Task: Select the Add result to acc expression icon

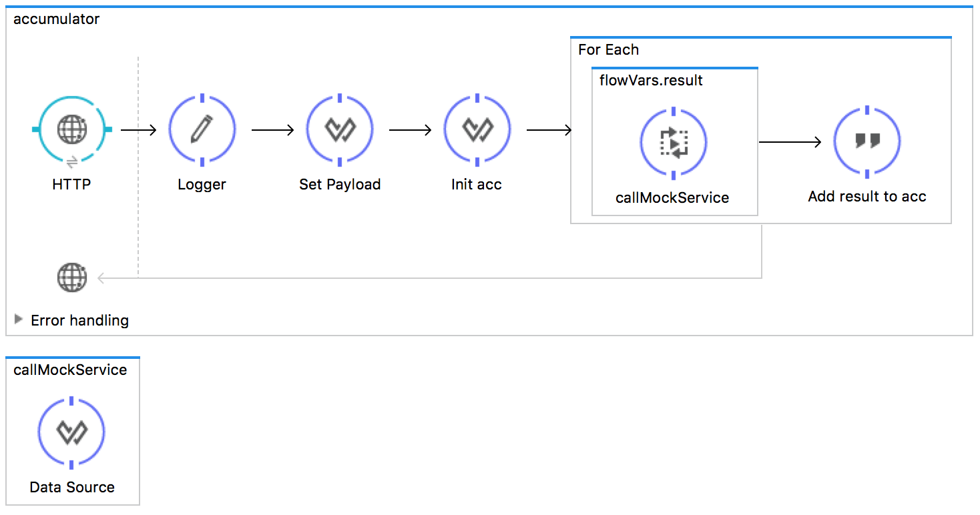Action: click(867, 141)
